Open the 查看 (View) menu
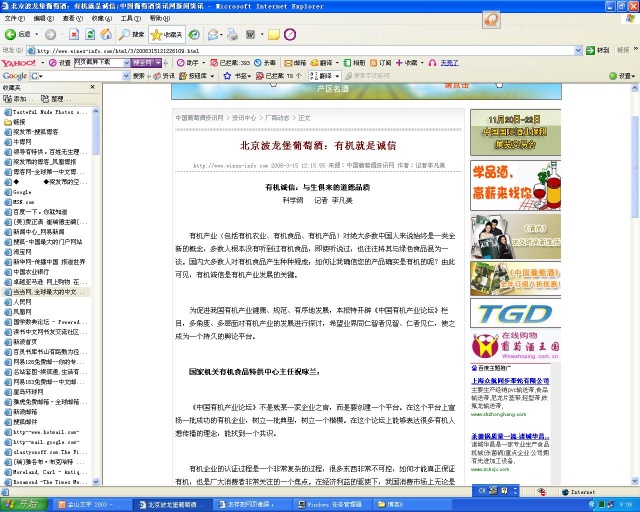 pos(69,18)
